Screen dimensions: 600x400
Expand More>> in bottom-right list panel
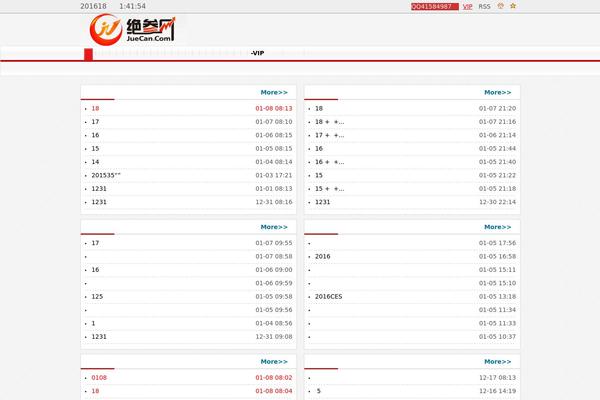[x=497, y=362]
